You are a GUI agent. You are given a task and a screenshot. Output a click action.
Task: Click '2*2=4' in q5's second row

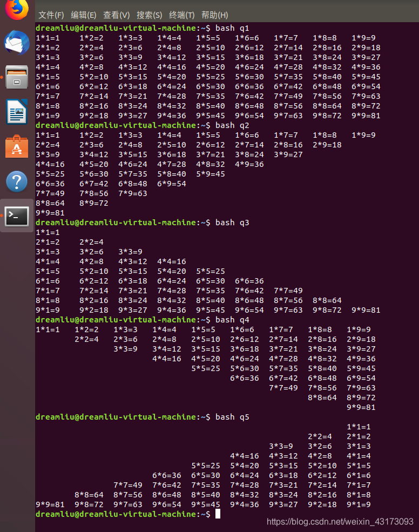click(x=320, y=436)
